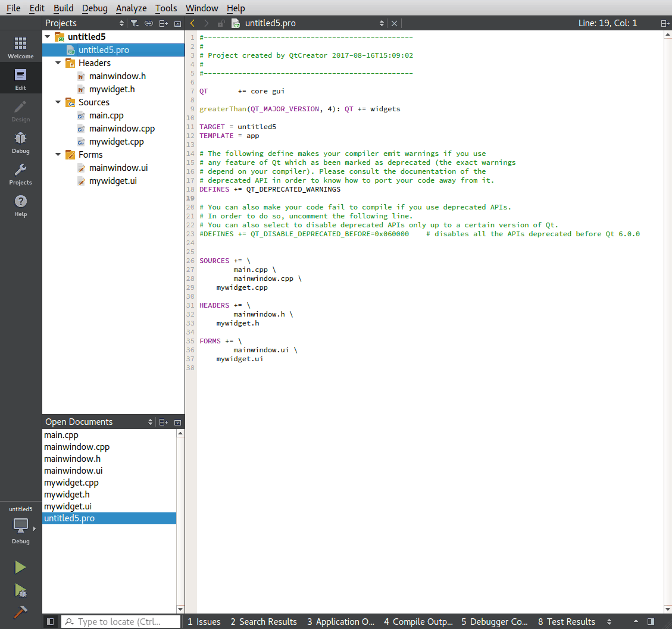Switch to Debug mode in the sidebar
Image resolution: width=672 pixels, height=629 pixels.
tap(21, 145)
